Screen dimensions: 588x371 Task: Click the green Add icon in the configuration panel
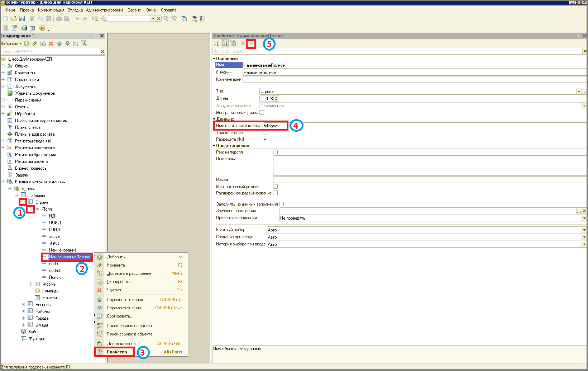[27, 43]
